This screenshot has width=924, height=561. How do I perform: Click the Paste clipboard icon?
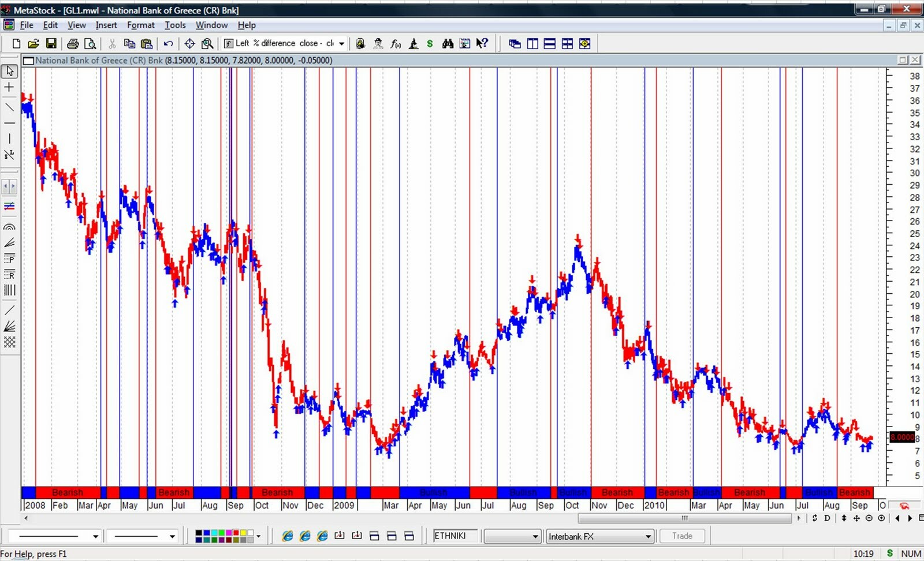pyautogui.click(x=147, y=44)
